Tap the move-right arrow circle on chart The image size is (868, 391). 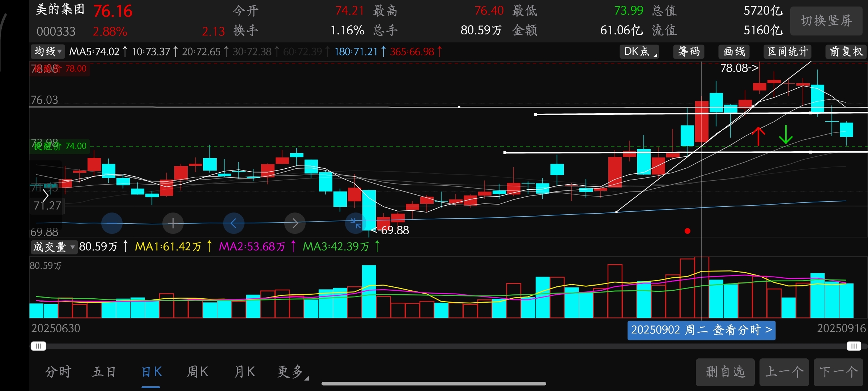pyautogui.click(x=295, y=223)
